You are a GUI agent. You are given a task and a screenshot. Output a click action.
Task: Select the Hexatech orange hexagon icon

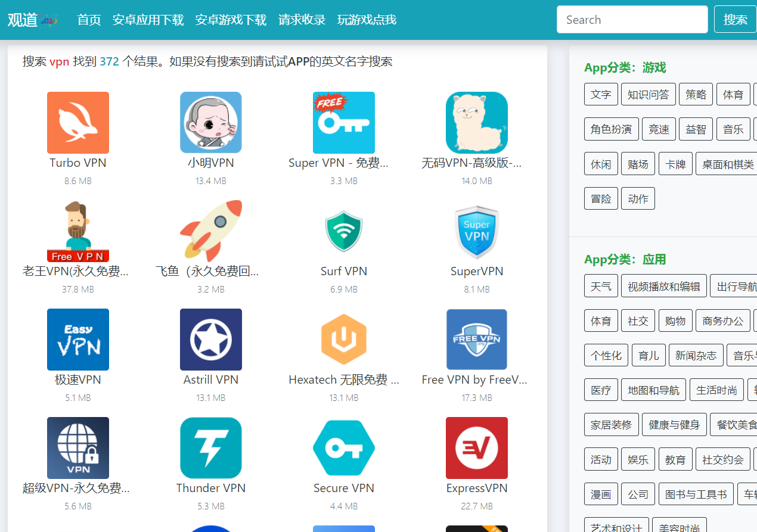coord(344,340)
